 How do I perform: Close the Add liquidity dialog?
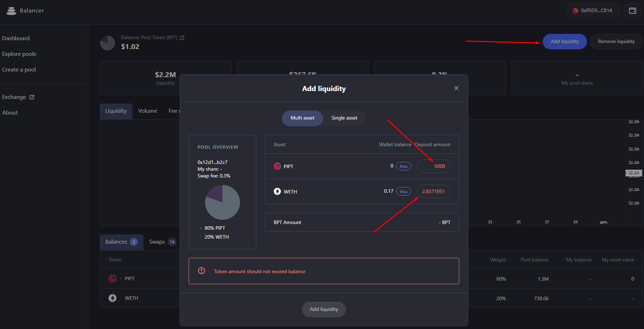click(x=456, y=88)
